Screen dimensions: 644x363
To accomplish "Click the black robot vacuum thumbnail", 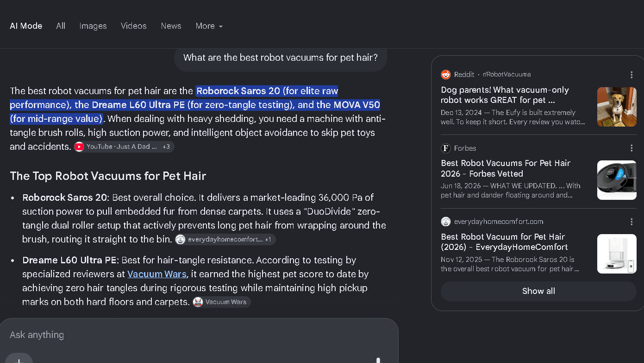I will pyautogui.click(x=617, y=180).
